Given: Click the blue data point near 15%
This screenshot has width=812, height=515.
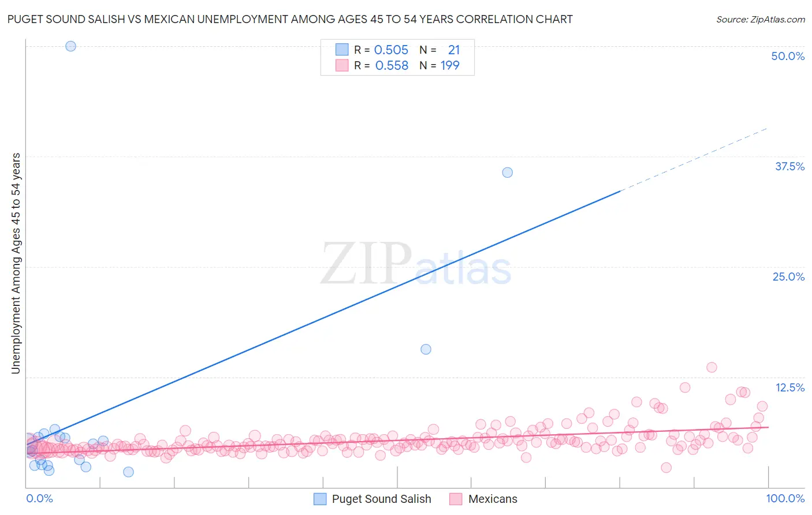Looking at the screenshot, I should (426, 349).
